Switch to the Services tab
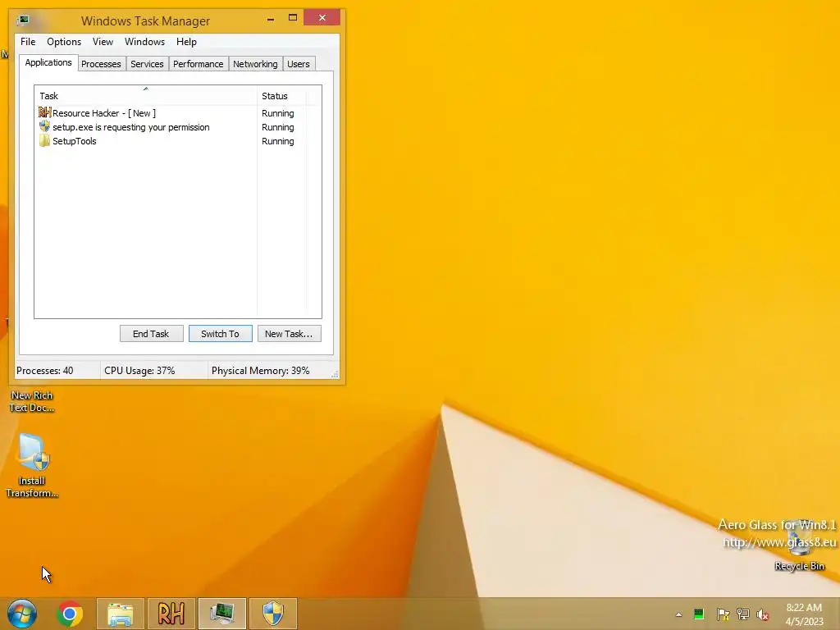Viewport: 840px width, 630px height. pos(147,64)
